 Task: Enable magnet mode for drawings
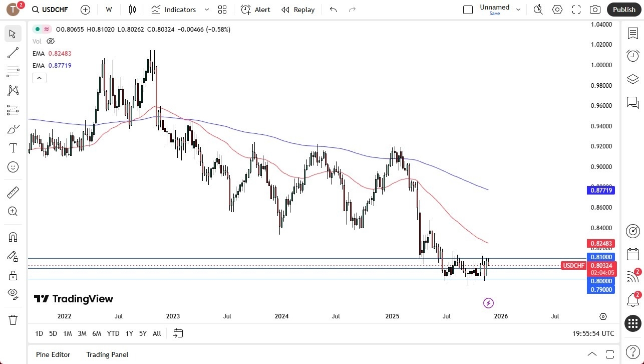click(13, 237)
